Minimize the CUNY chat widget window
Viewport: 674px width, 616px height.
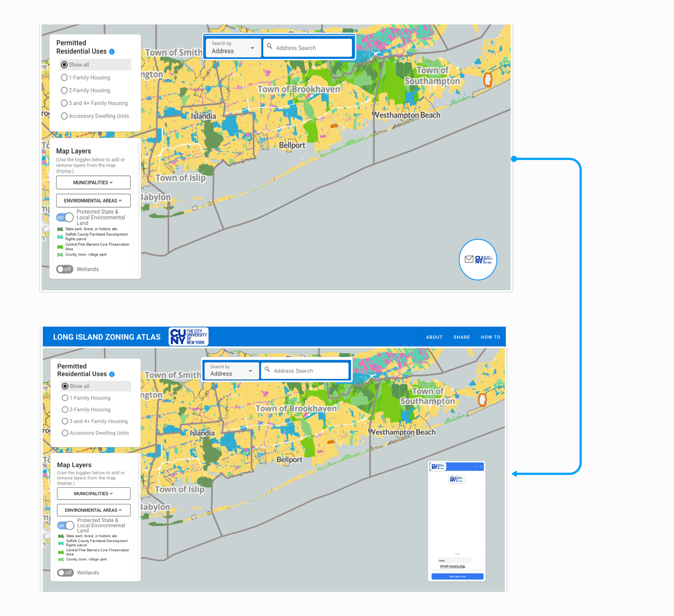click(x=475, y=467)
